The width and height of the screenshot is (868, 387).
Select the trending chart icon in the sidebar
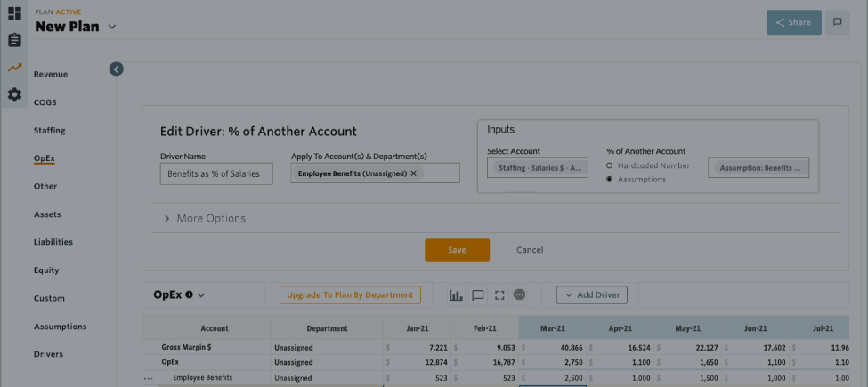pyautogui.click(x=14, y=68)
